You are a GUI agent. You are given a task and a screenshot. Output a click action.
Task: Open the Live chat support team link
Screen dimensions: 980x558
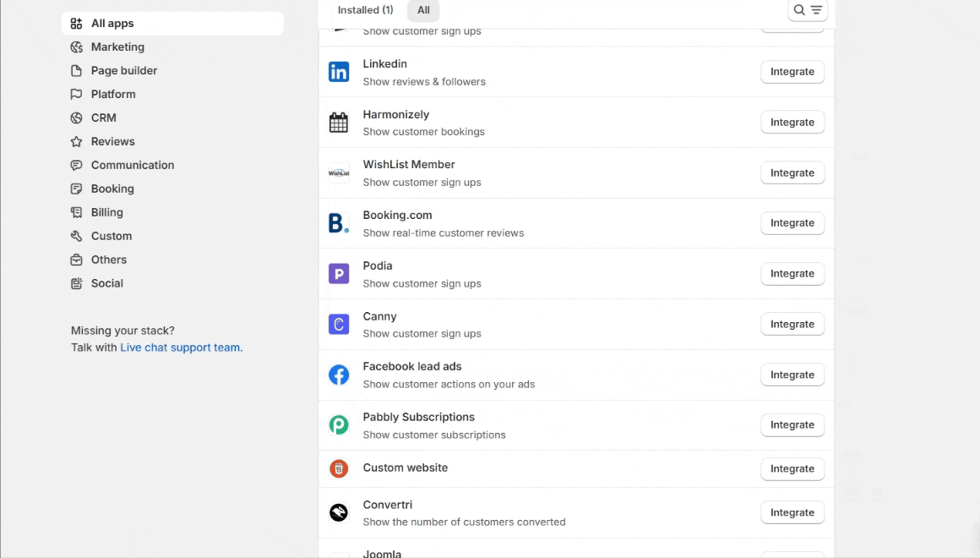coord(180,347)
